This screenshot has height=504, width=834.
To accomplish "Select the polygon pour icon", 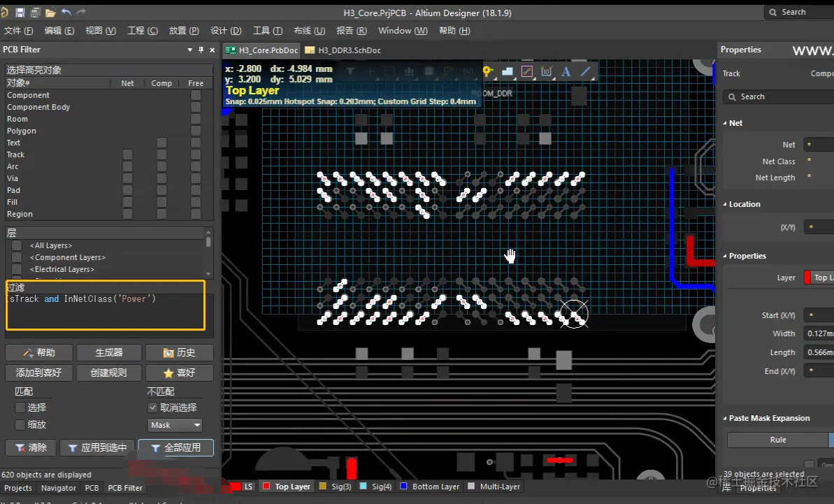I will click(508, 70).
